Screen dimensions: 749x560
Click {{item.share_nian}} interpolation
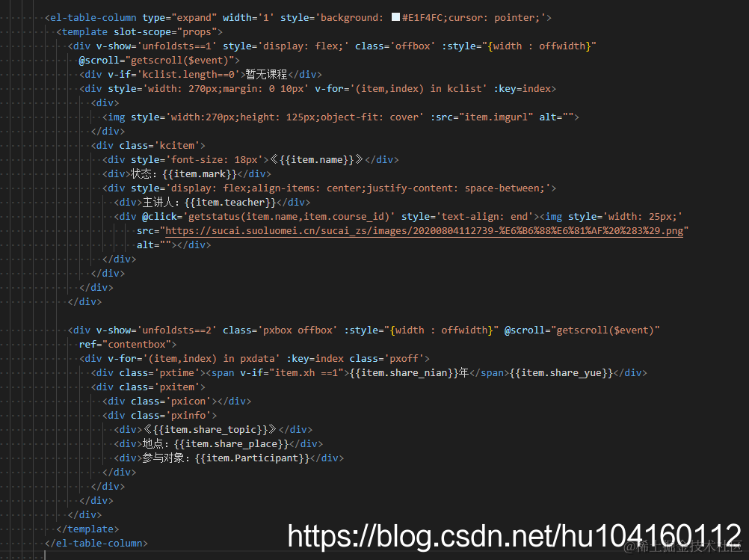point(404,372)
